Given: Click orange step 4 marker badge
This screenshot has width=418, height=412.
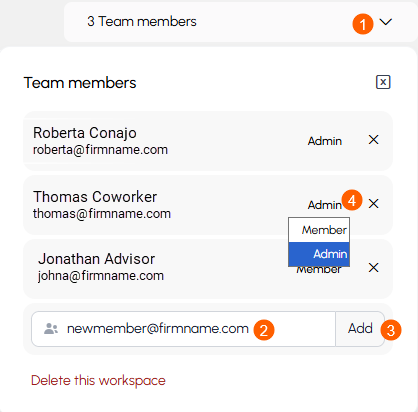Looking at the screenshot, I should pyautogui.click(x=352, y=200).
